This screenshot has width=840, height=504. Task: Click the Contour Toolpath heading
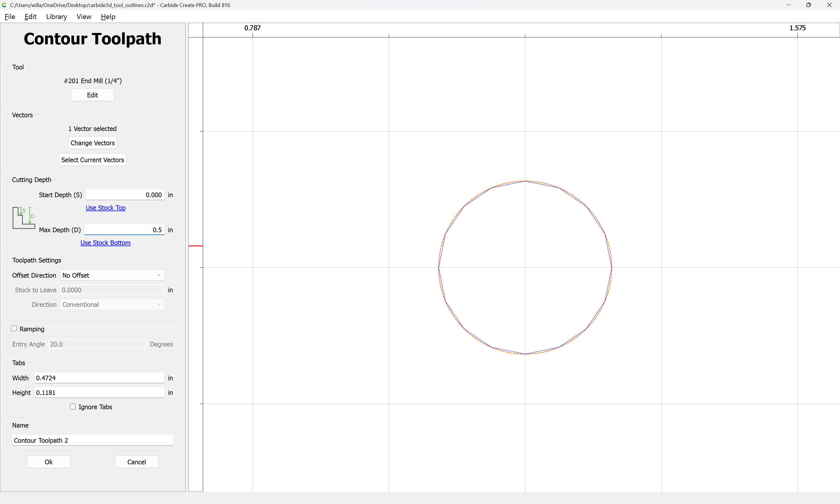(92, 39)
